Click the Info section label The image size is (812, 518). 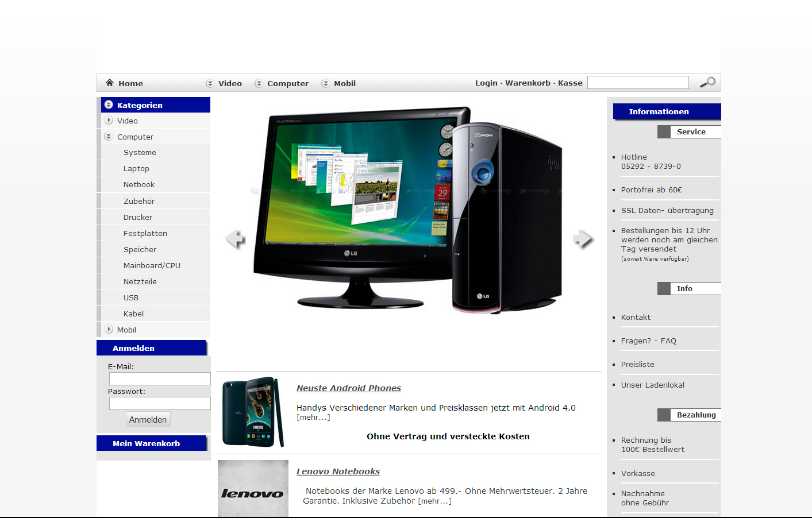(x=689, y=288)
